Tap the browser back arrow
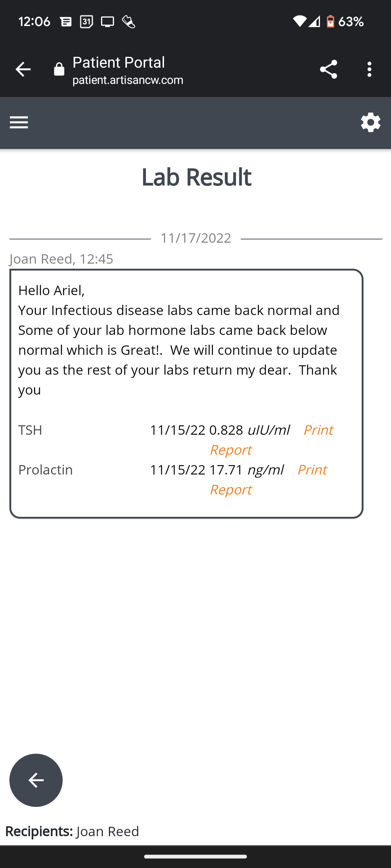 click(x=23, y=69)
